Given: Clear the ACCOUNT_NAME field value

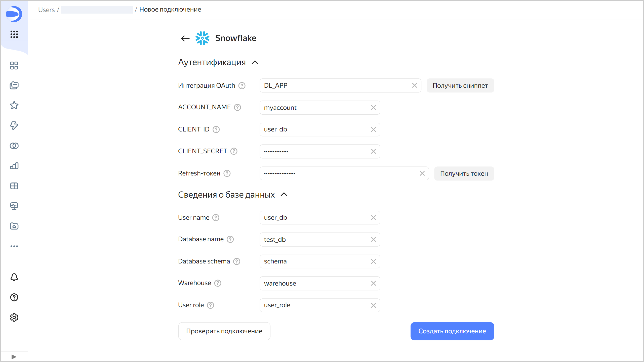Looking at the screenshot, I should 373,108.
